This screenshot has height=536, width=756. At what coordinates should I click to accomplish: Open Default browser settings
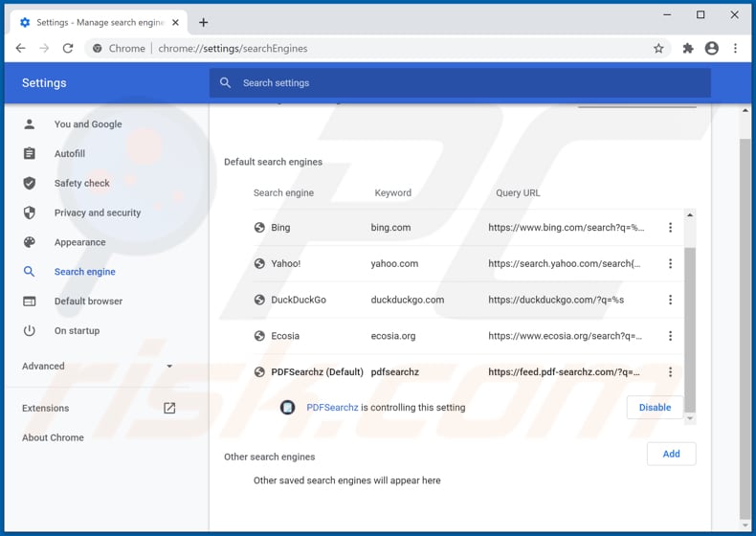tap(88, 301)
